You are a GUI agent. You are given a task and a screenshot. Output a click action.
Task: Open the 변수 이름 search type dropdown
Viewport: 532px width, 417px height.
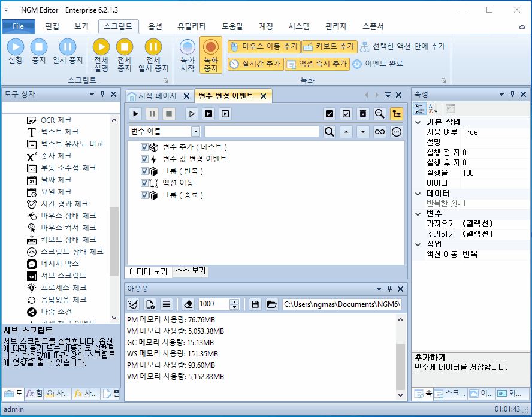click(195, 132)
